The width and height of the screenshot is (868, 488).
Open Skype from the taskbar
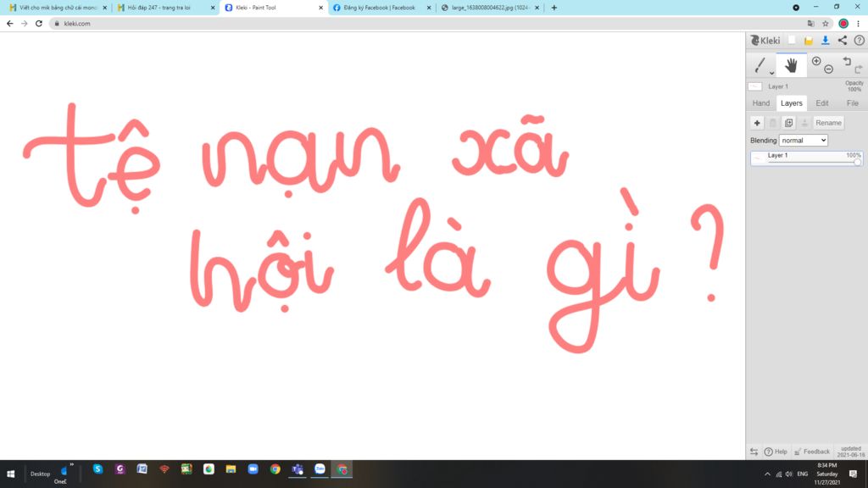98,469
